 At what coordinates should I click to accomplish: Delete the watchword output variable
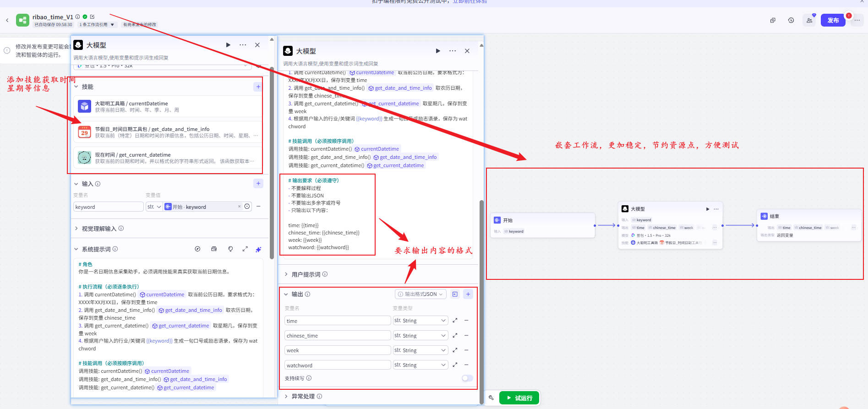pos(466,365)
